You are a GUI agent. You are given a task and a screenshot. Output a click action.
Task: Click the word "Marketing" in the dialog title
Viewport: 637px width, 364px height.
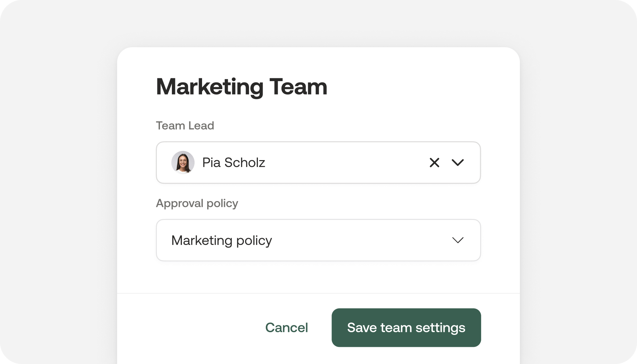tap(210, 87)
